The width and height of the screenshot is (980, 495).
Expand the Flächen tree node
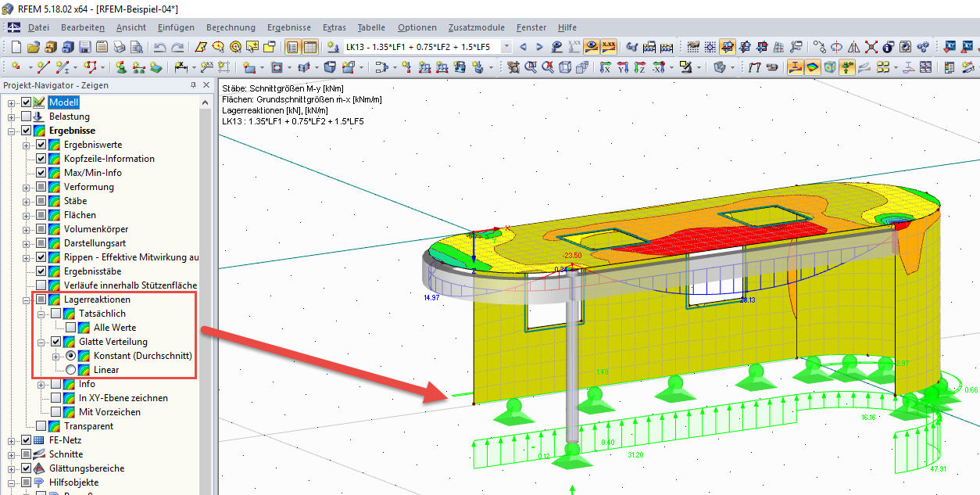click(27, 215)
